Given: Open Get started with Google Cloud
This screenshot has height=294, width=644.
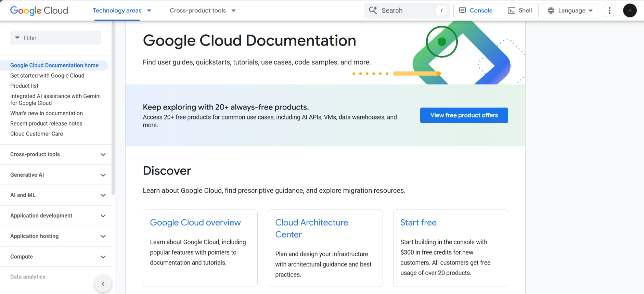Looking at the screenshot, I should tap(47, 76).
